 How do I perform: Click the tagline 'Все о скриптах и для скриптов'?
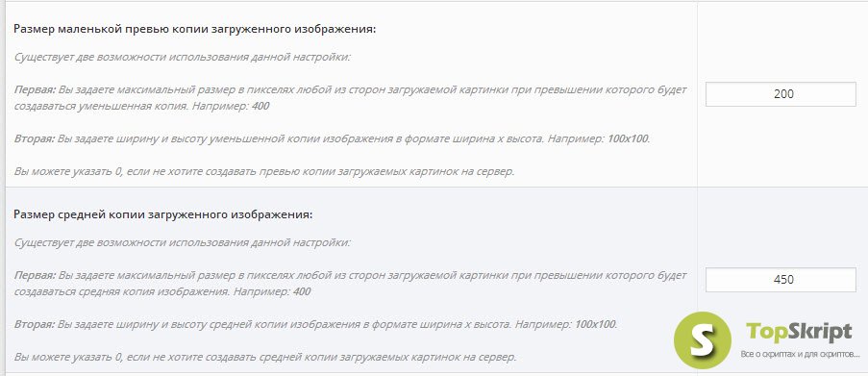point(800,354)
